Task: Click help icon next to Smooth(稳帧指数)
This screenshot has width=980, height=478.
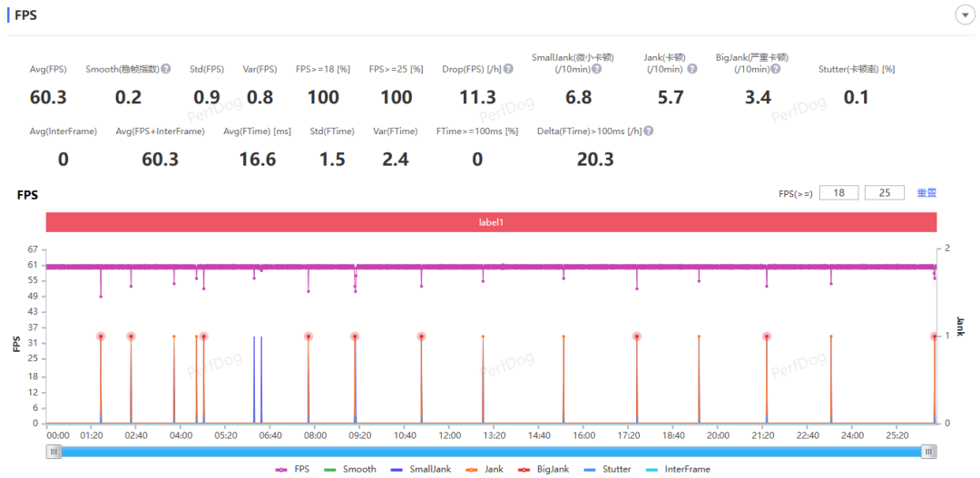Action: [166, 69]
